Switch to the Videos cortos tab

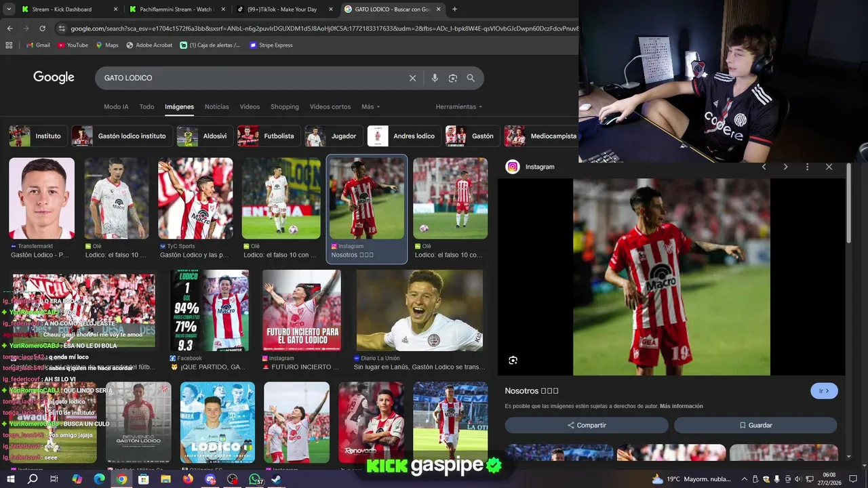tap(330, 106)
